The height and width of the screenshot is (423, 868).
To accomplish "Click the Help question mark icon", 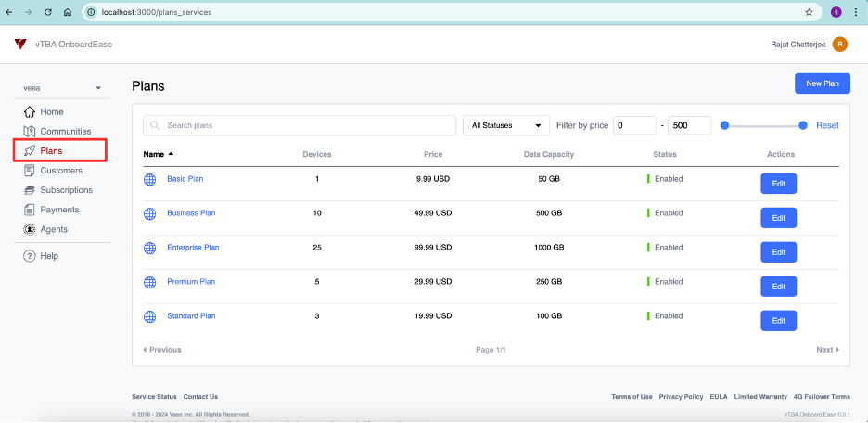I will pyautogui.click(x=30, y=256).
